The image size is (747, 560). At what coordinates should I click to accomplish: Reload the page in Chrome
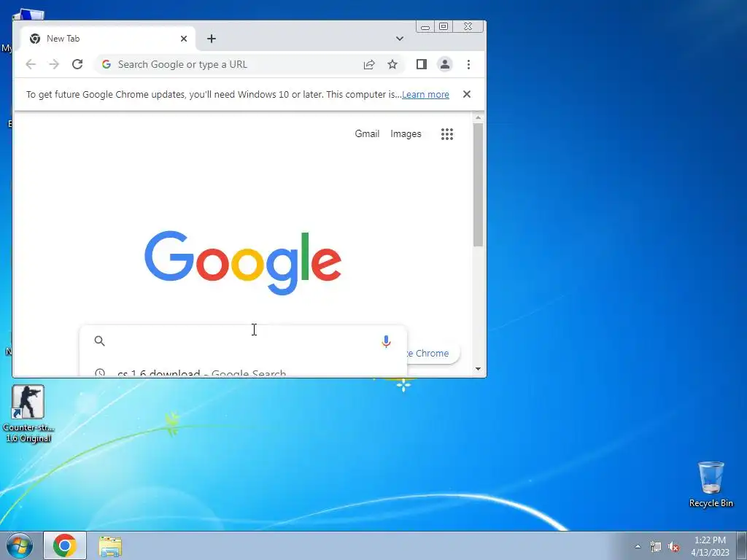(x=77, y=64)
